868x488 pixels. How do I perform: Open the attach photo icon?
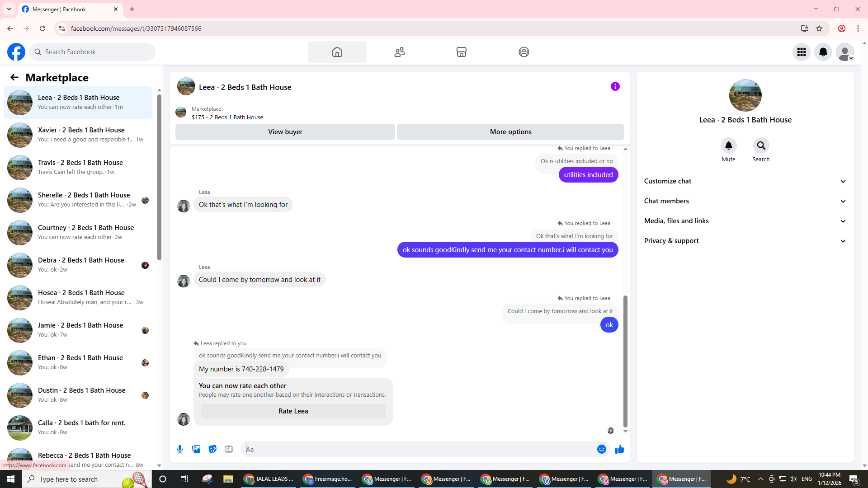click(x=196, y=449)
